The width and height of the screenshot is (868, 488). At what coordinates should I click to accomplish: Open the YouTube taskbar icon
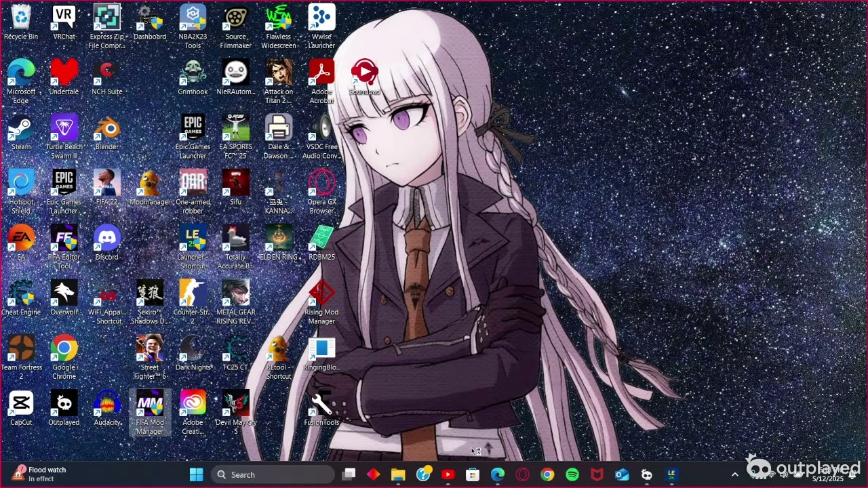coord(448,474)
